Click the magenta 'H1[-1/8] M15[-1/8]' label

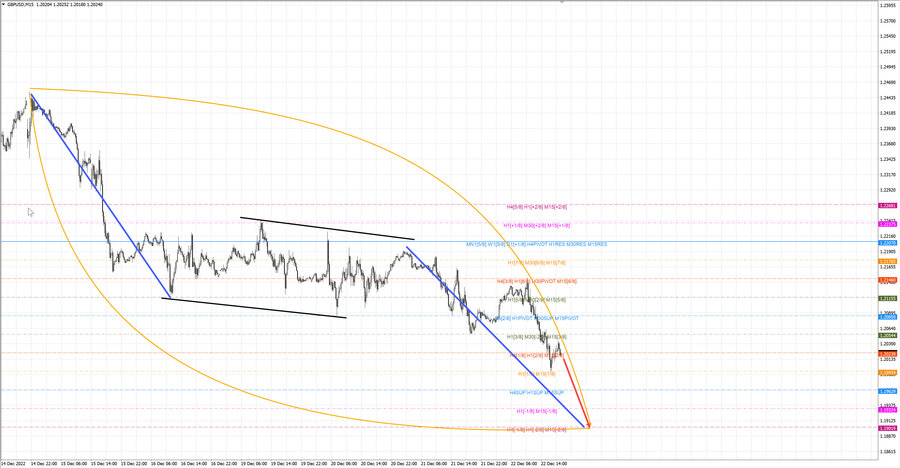pyautogui.click(x=537, y=411)
